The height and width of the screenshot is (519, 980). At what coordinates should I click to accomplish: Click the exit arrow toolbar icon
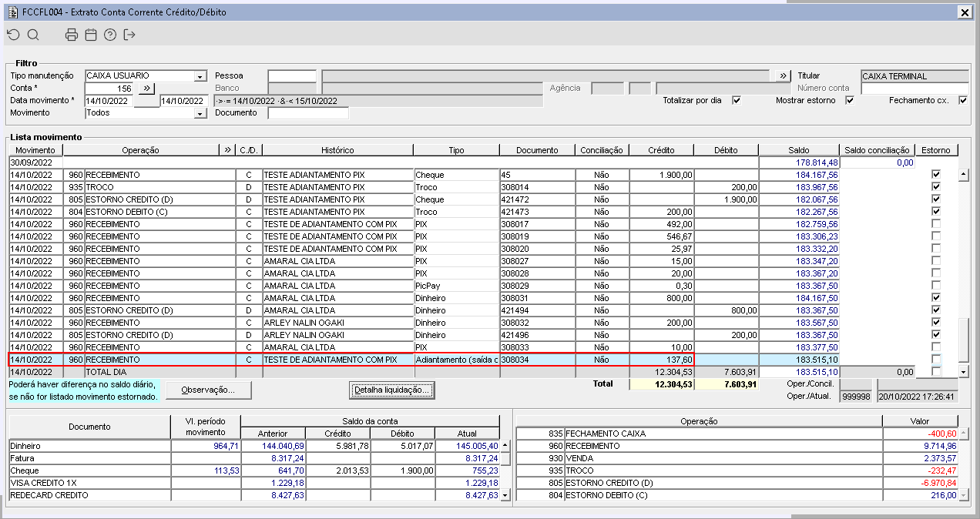[129, 35]
